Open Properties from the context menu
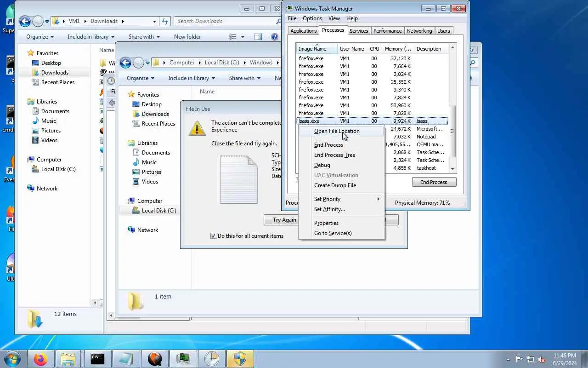The width and height of the screenshot is (588, 368). pyautogui.click(x=341, y=223)
